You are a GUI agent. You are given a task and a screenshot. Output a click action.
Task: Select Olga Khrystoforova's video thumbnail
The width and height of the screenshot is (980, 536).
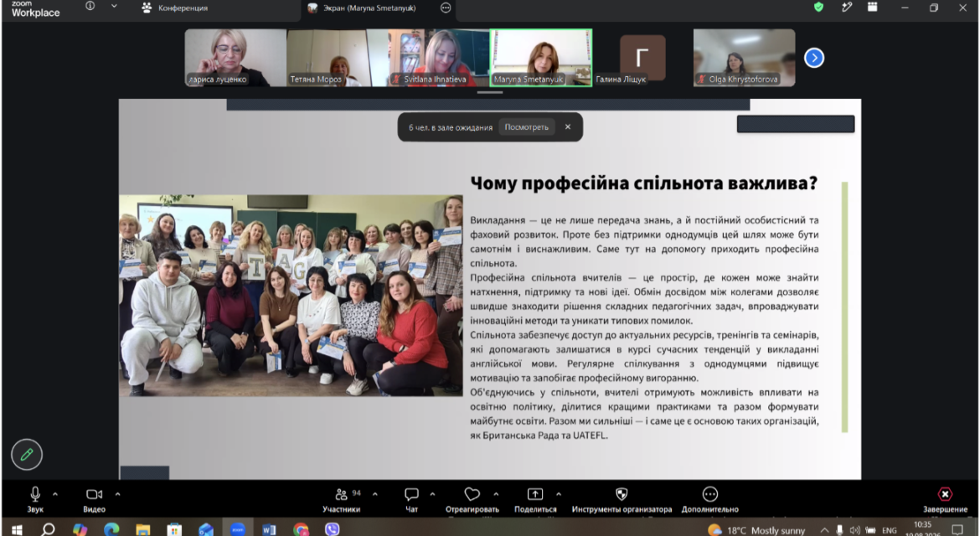coord(745,58)
